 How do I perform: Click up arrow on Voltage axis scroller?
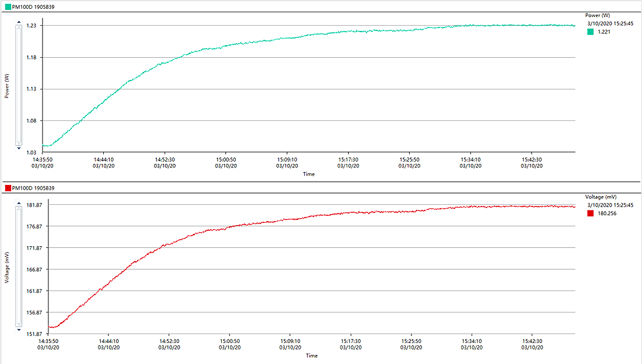pos(18,202)
